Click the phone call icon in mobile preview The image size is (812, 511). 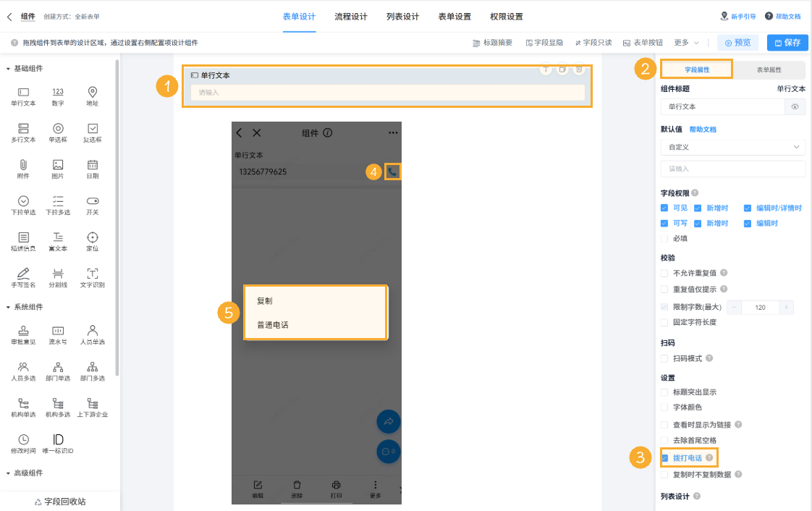(x=392, y=172)
